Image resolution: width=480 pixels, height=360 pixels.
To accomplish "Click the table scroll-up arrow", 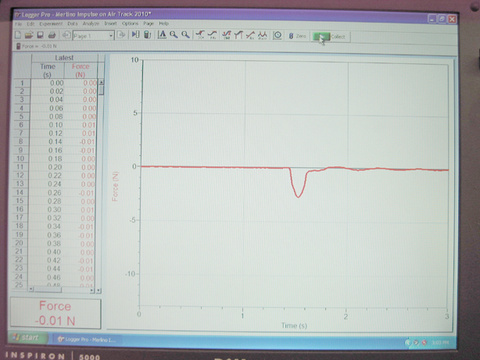I will click(x=101, y=82).
